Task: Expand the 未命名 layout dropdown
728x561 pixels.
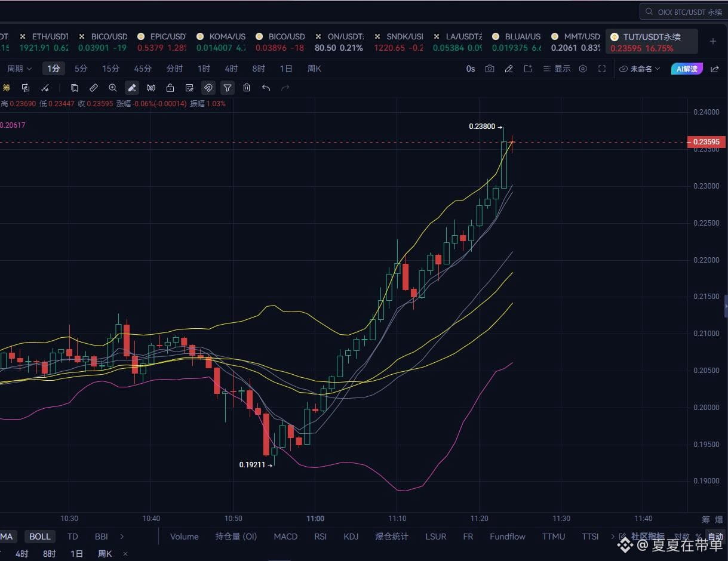Action: pyautogui.click(x=640, y=69)
